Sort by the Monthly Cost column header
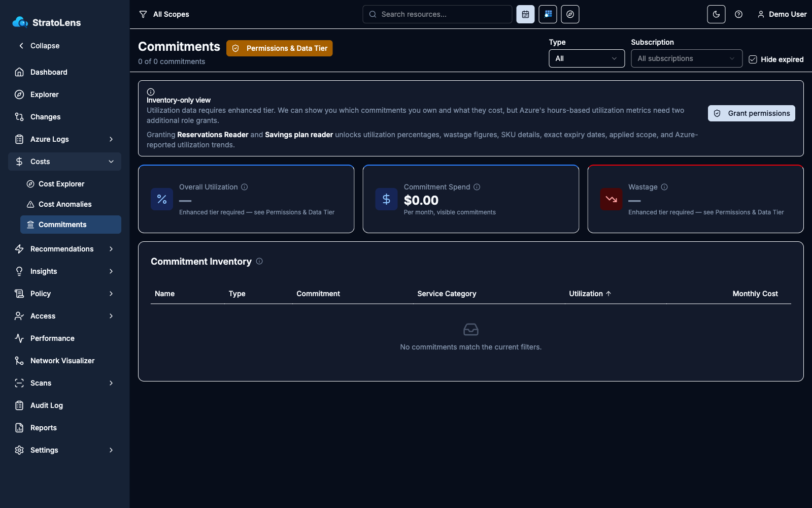This screenshot has height=508, width=812. [755, 294]
